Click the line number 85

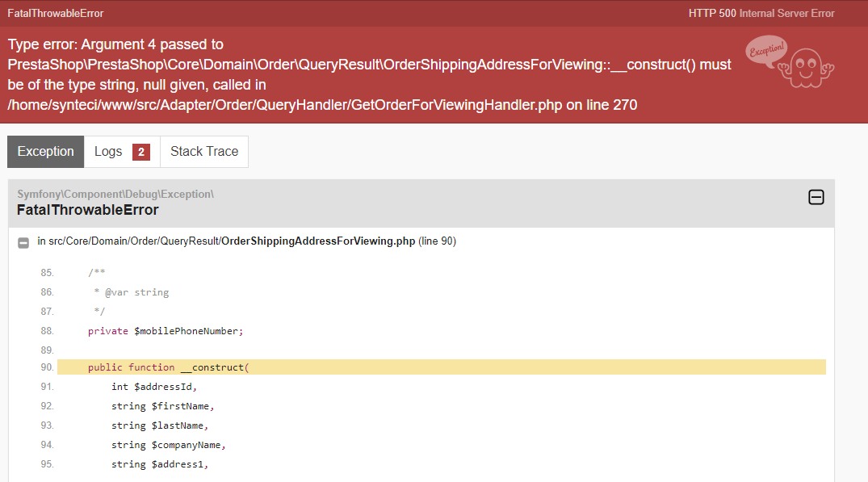pos(47,273)
